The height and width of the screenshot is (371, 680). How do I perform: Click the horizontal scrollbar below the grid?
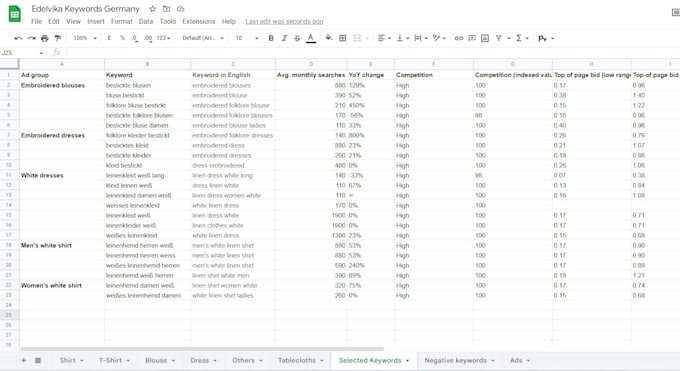pyautogui.click(x=202, y=348)
